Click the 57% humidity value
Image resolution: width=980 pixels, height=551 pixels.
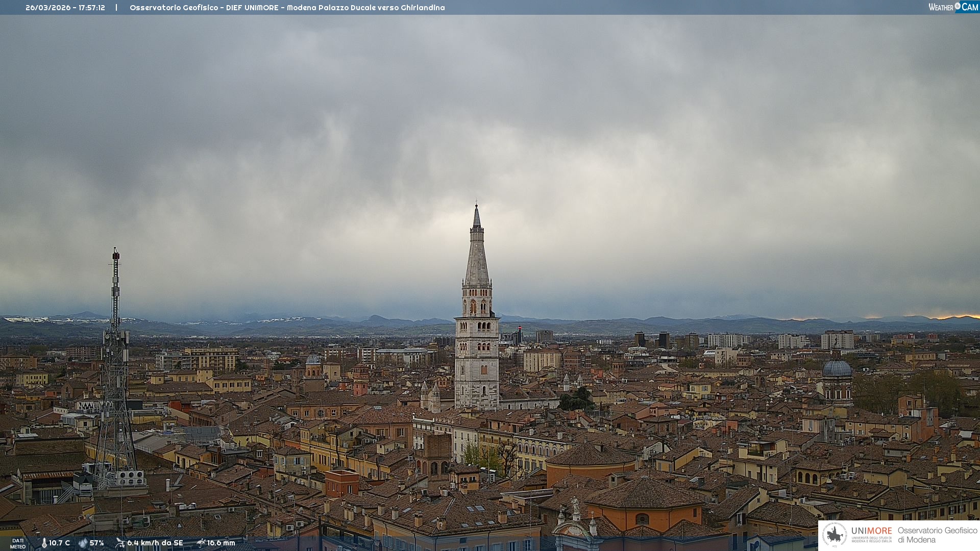[97, 543]
